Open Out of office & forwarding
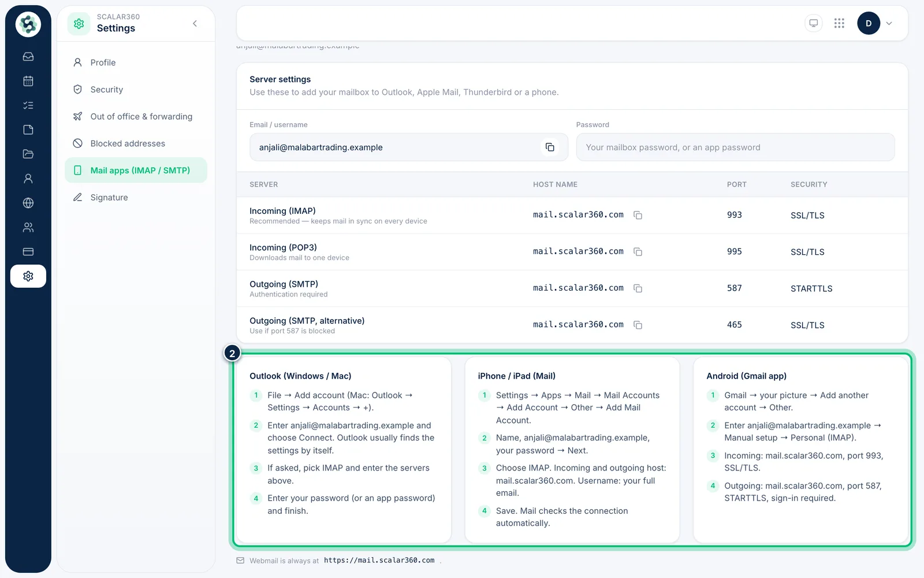The image size is (924, 578). pyautogui.click(x=136, y=116)
